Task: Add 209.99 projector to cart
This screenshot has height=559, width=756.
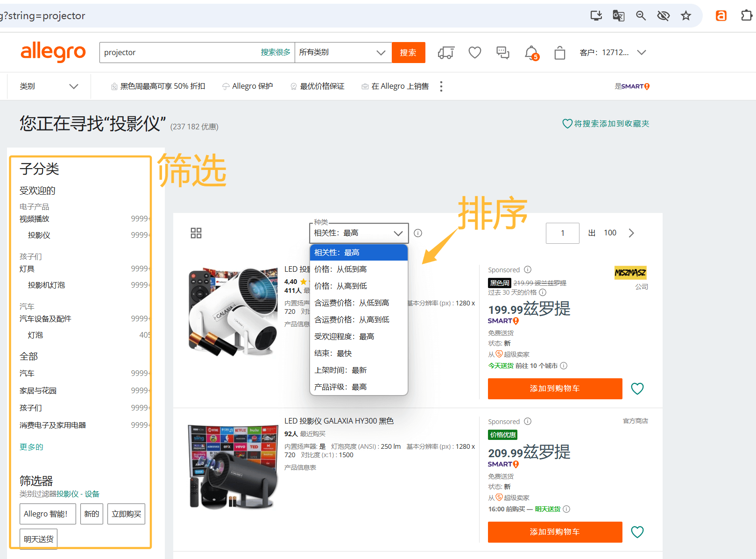Action: tap(555, 532)
